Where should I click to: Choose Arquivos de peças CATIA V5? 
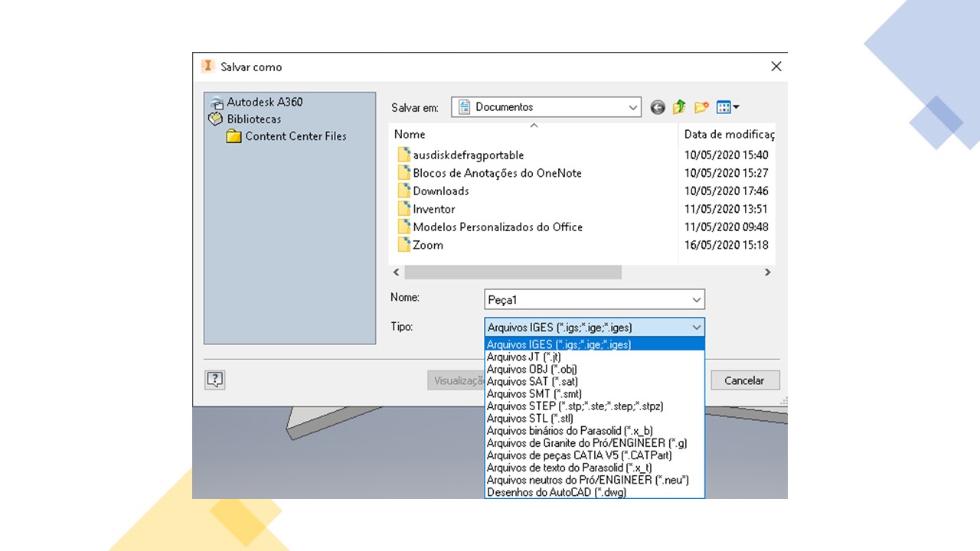(x=594, y=455)
